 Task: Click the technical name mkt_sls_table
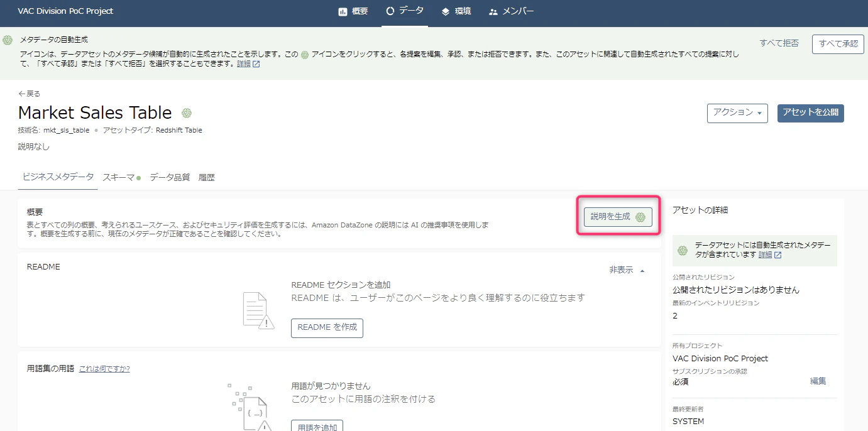[x=66, y=130]
